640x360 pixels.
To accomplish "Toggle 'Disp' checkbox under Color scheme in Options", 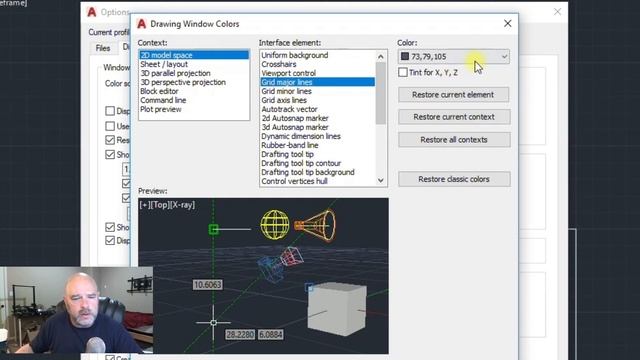I will pos(110,111).
